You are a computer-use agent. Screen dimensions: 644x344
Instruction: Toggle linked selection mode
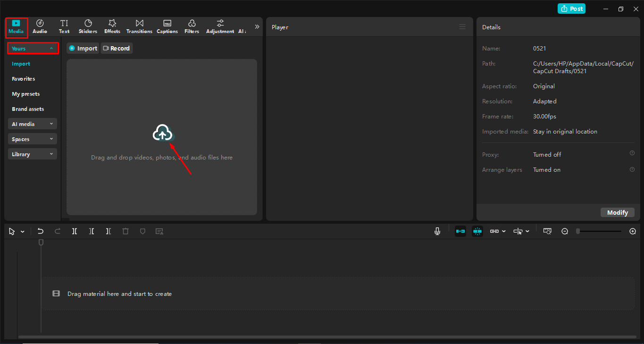coord(494,231)
